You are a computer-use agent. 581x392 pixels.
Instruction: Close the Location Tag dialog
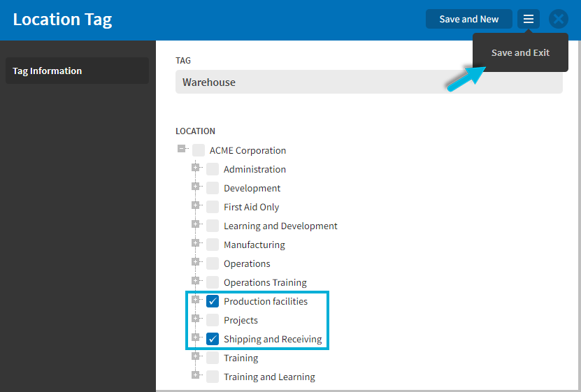click(x=559, y=19)
